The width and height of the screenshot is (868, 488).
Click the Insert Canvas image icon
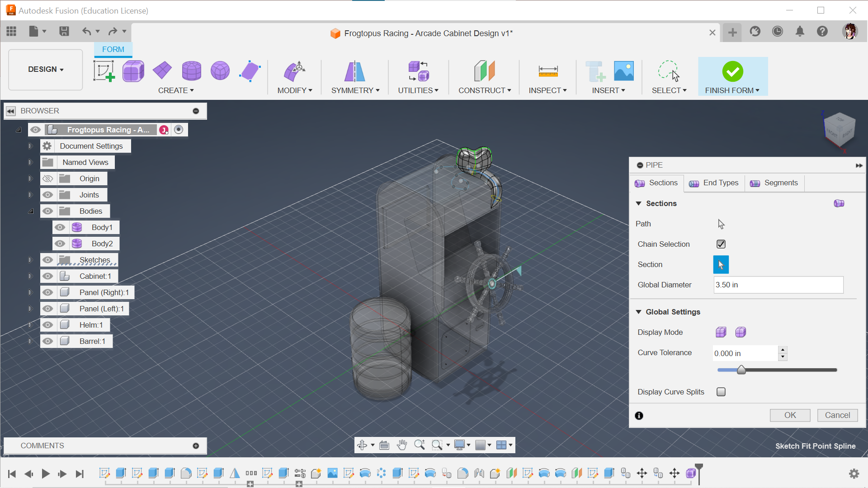(624, 71)
